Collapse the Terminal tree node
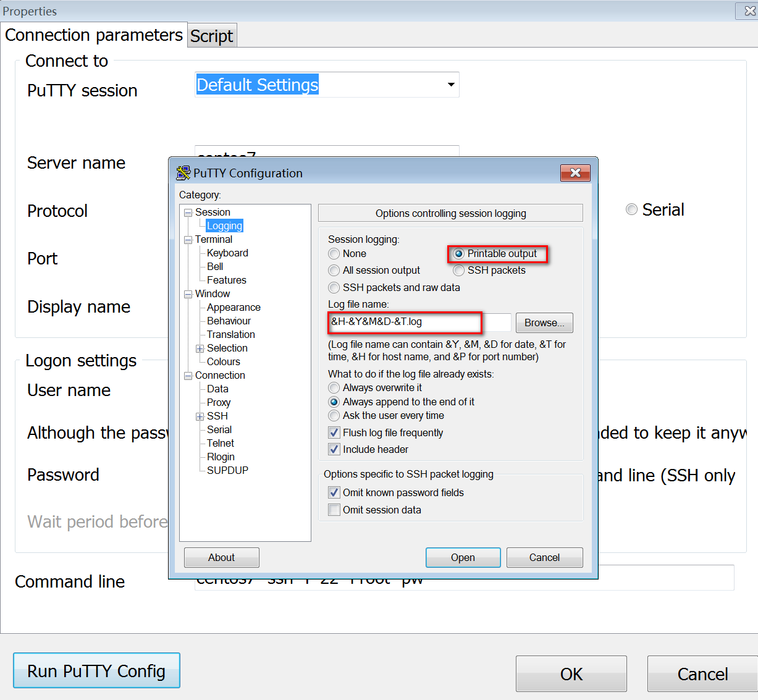 (188, 240)
